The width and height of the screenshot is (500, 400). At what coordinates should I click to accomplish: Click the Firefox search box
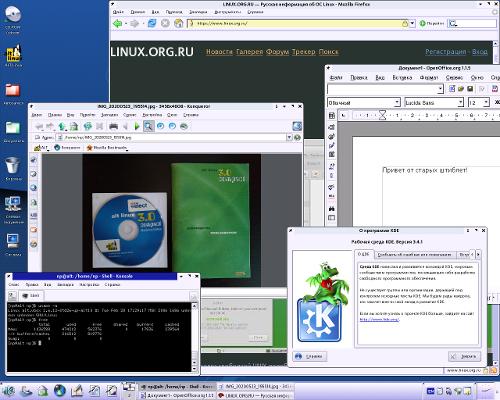pos(472,23)
